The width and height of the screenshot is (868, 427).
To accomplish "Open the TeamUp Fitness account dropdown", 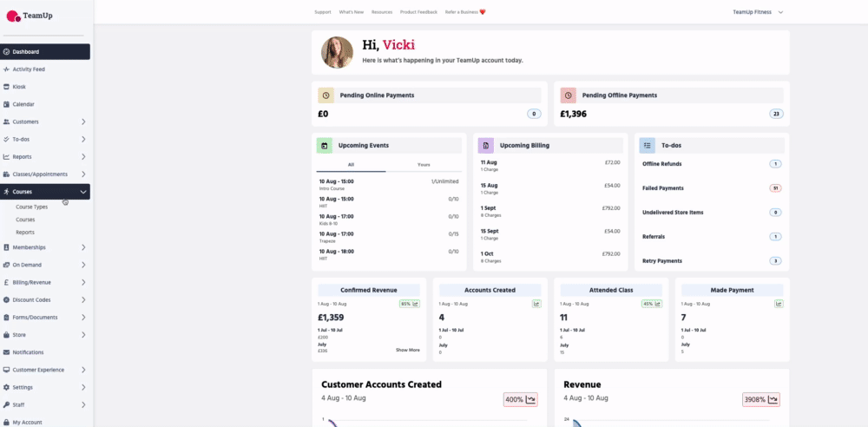I will [758, 12].
